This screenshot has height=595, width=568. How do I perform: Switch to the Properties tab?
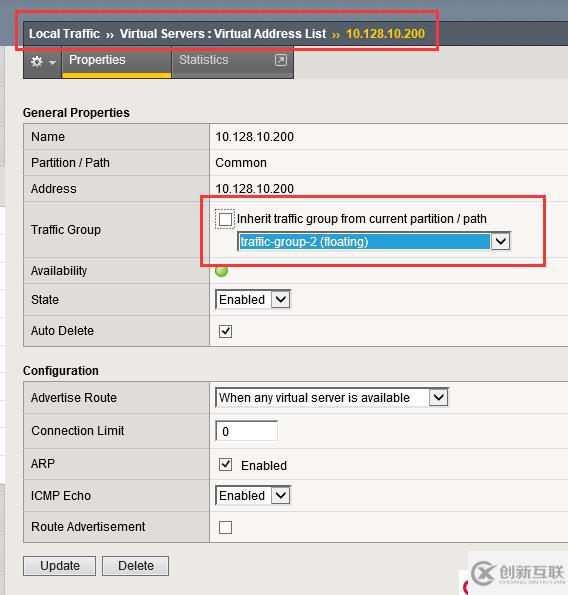[116, 61]
